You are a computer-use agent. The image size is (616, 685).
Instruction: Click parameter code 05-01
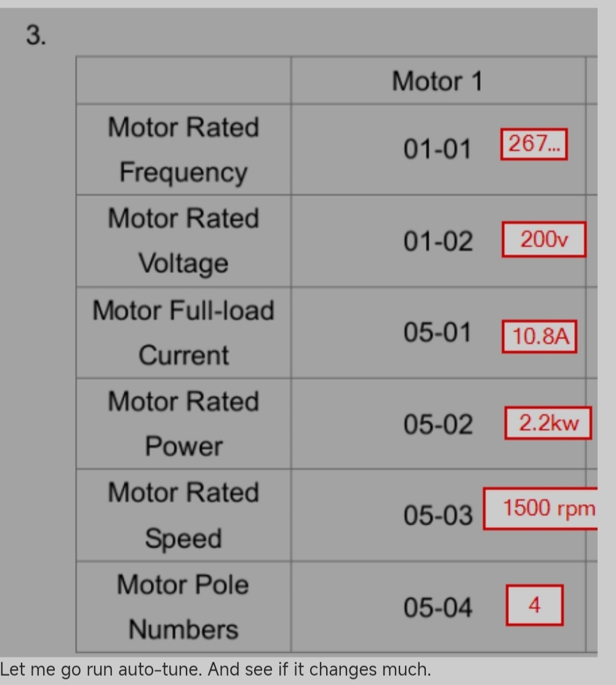[438, 332]
